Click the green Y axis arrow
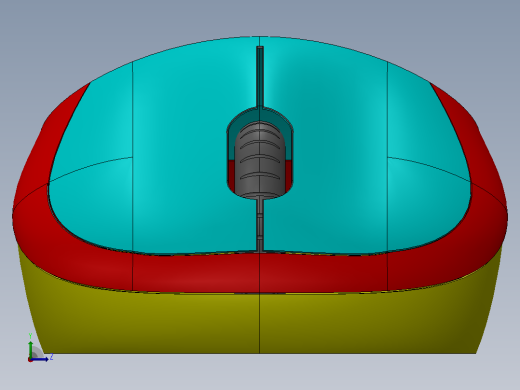The width and height of the screenshot is (520, 390). (x=31, y=349)
